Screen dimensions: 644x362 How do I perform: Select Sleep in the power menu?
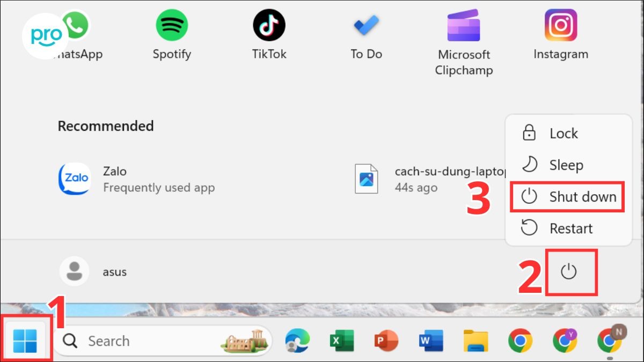[x=569, y=165]
